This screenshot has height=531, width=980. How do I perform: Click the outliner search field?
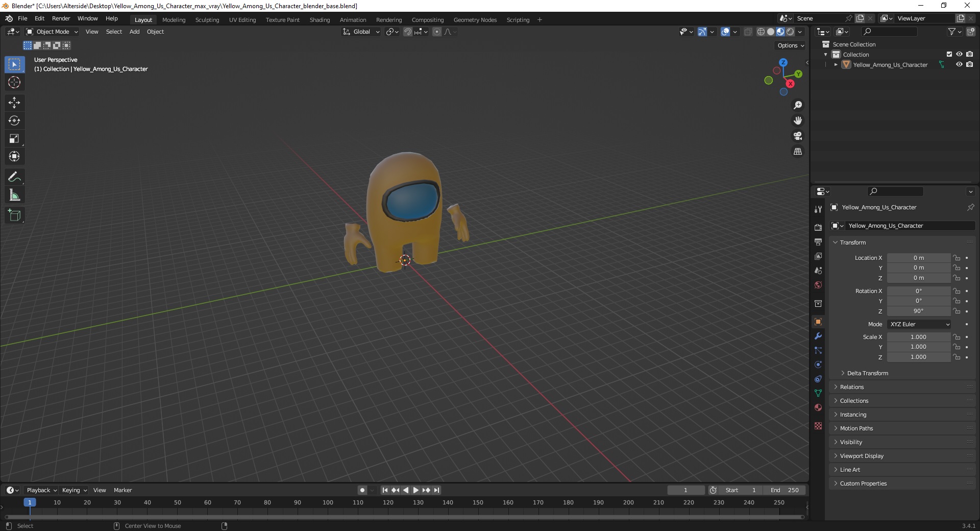tap(889, 32)
